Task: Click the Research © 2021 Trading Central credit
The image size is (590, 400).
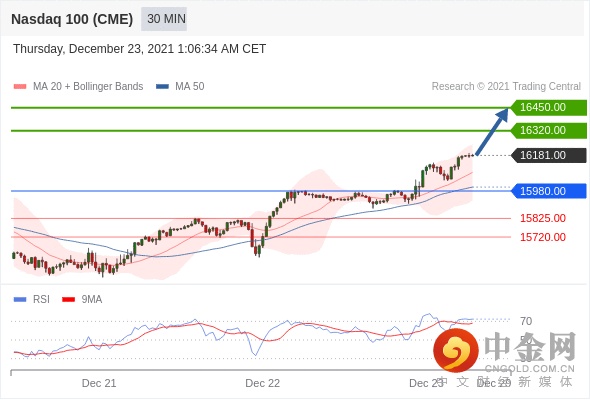Action: pos(506,87)
